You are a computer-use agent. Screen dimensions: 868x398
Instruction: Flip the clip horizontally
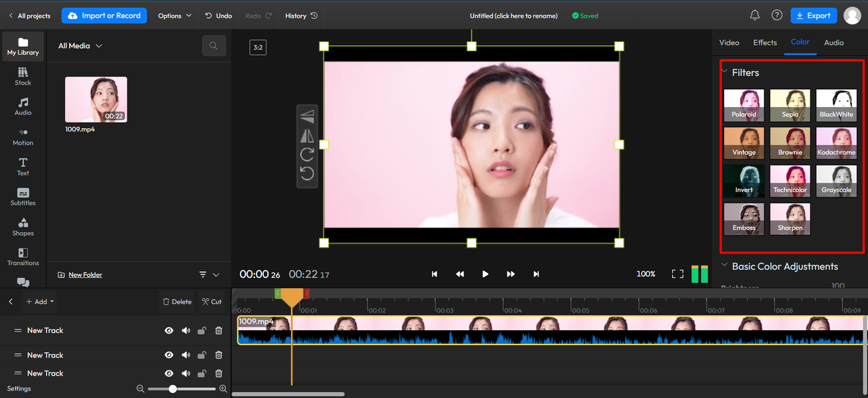307,136
